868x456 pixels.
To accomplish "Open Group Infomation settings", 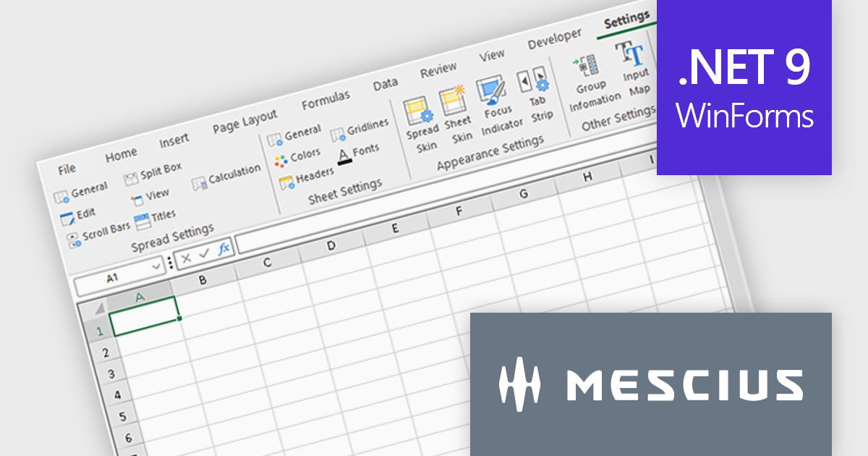I will pyautogui.click(x=593, y=83).
